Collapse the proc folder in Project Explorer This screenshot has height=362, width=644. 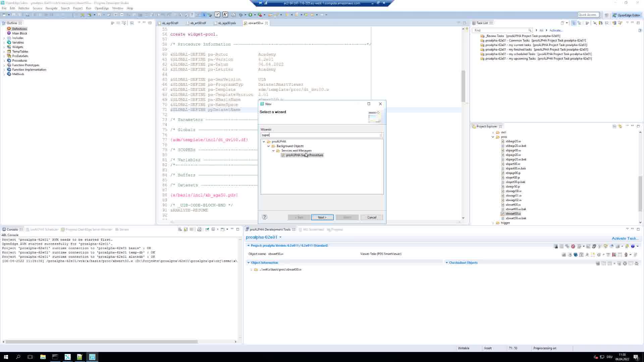(x=493, y=137)
